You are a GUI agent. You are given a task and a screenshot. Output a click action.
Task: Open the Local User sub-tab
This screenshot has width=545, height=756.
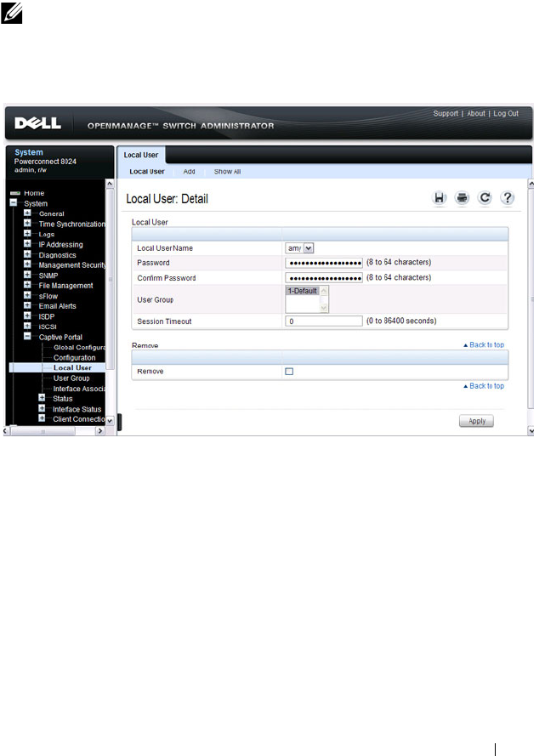[x=147, y=172]
